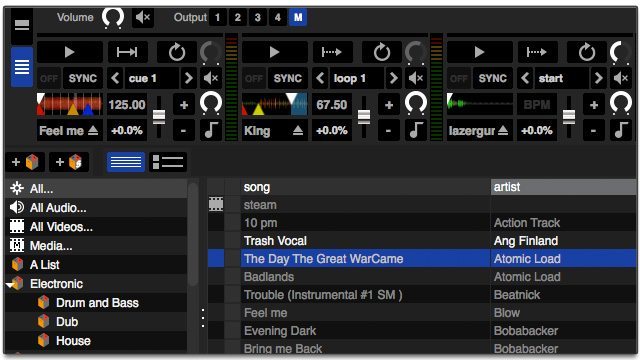Decrease pitch with minus on Feel me deck

point(184,131)
